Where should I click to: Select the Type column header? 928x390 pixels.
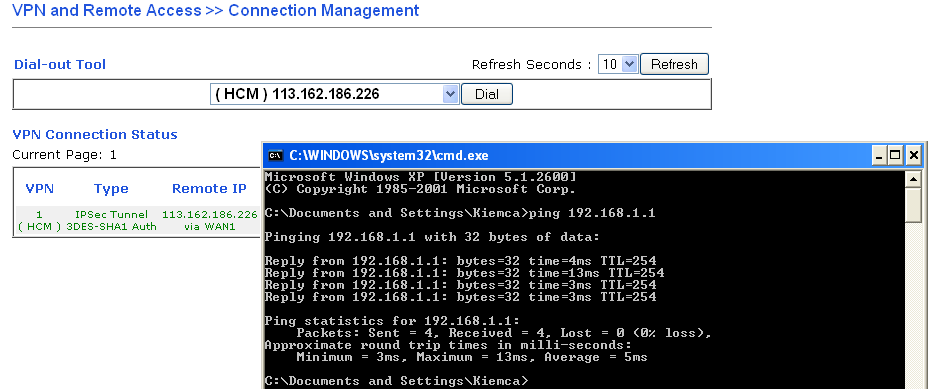(111, 189)
